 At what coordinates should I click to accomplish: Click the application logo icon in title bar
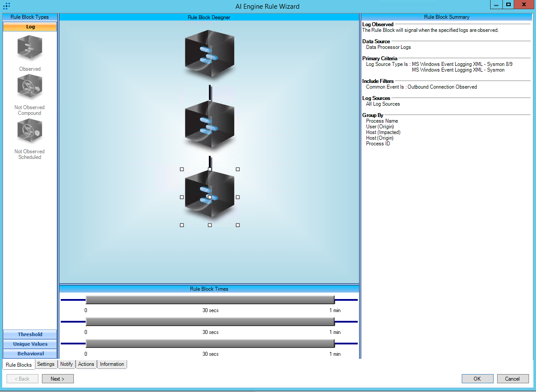tap(7, 6)
